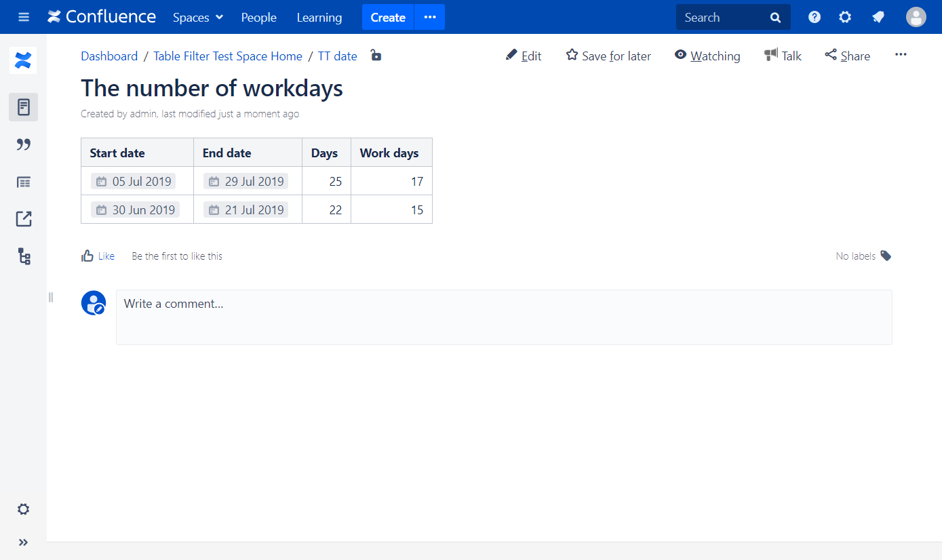942x560 pixels.
Task: Open the more actions ellipsis next to Create
Action: (x=429, y=17)
